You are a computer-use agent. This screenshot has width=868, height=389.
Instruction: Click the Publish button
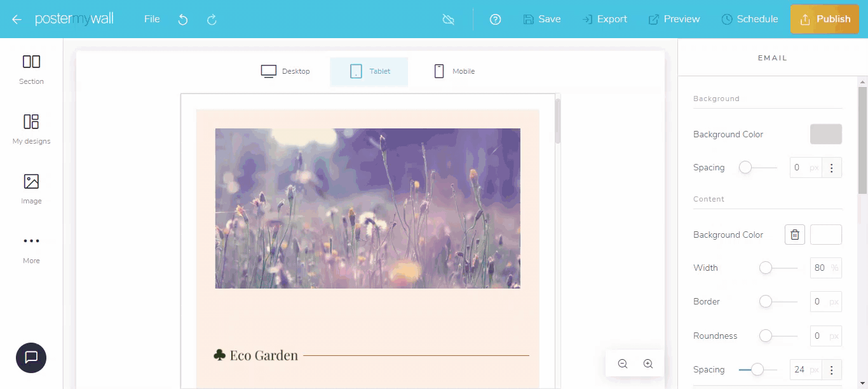point(824,19)
